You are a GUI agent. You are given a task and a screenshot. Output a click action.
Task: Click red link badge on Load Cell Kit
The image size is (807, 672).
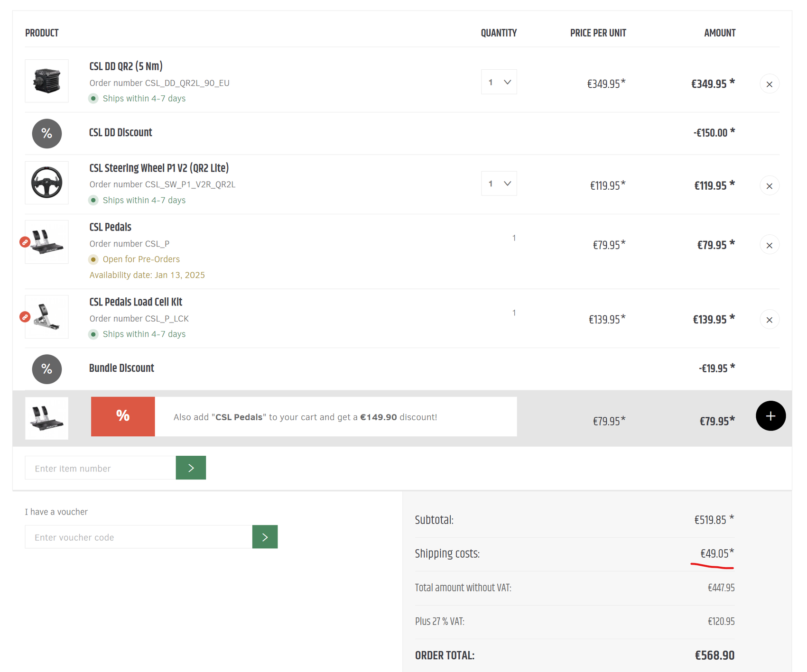pyautogui.click(x=25, y=317)
